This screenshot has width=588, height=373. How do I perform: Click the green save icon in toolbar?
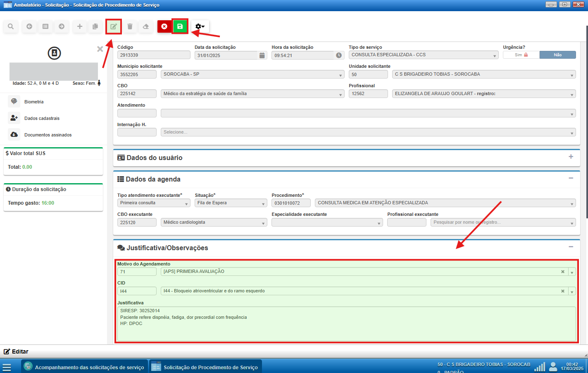180,26
